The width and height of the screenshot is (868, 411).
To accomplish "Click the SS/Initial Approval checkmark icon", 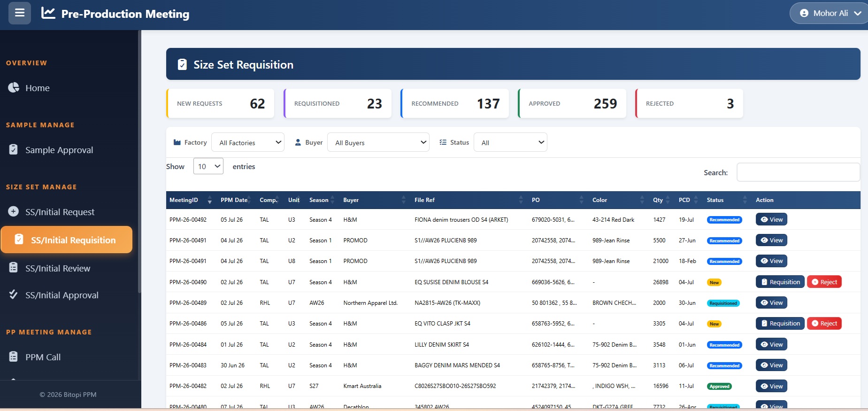I will pos(14,294).
